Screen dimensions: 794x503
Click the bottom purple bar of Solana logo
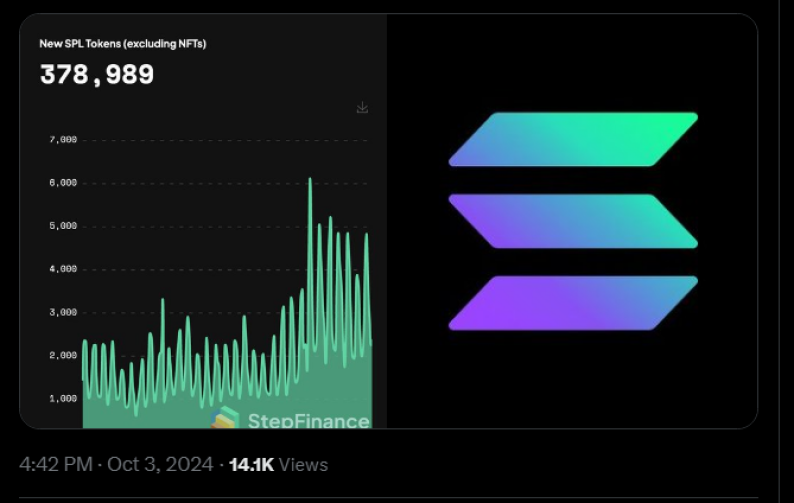point(573,303)
